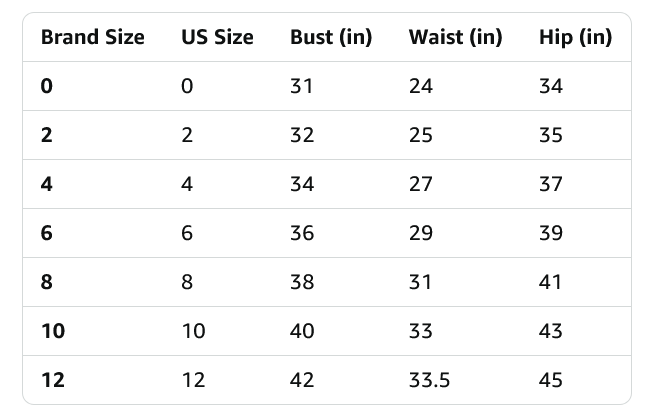This screenshot has height=415, width=645.
Task: Select the Waist (in) header cell
Action: pos(455,38)
